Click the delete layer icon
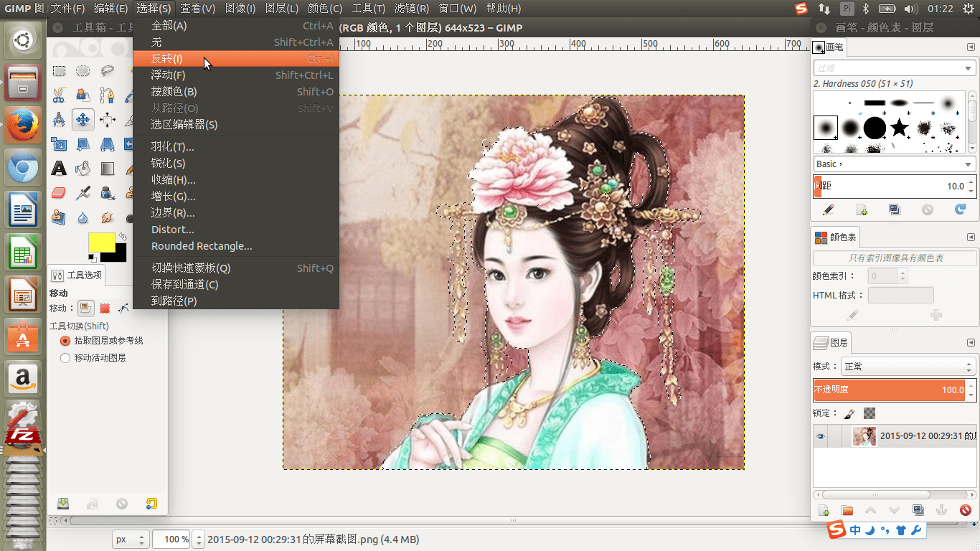The height and width of the screenshot is (551, 980). tap(965, 510)
